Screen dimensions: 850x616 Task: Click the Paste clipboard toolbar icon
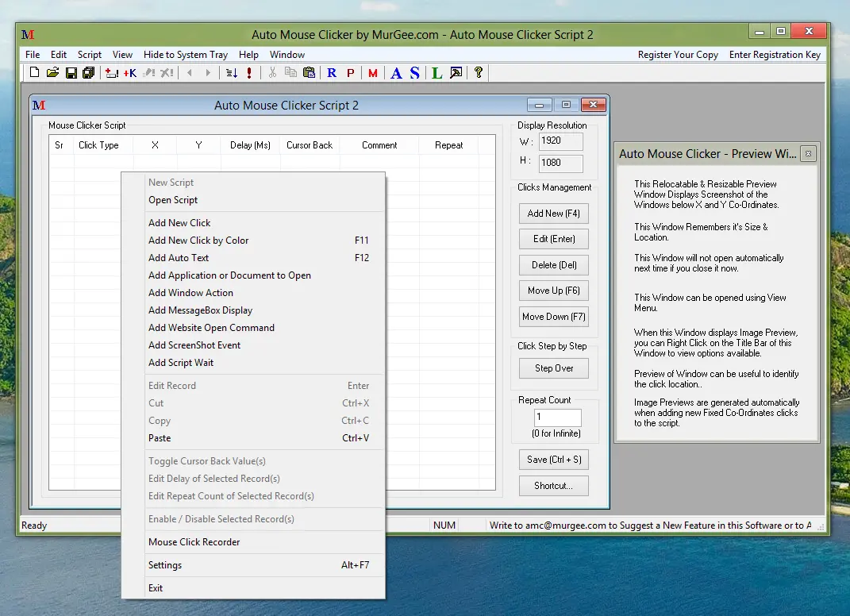coord(309,73)
